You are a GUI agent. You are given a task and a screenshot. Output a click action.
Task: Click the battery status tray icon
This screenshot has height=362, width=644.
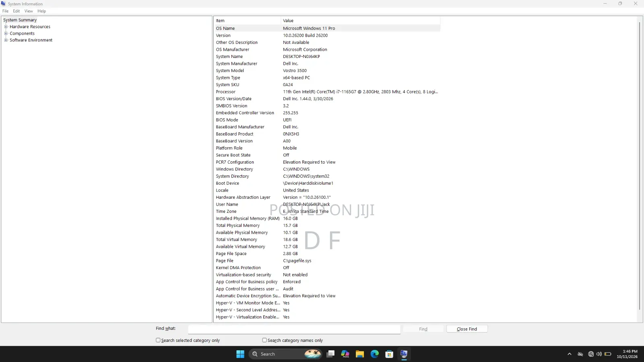608,354
